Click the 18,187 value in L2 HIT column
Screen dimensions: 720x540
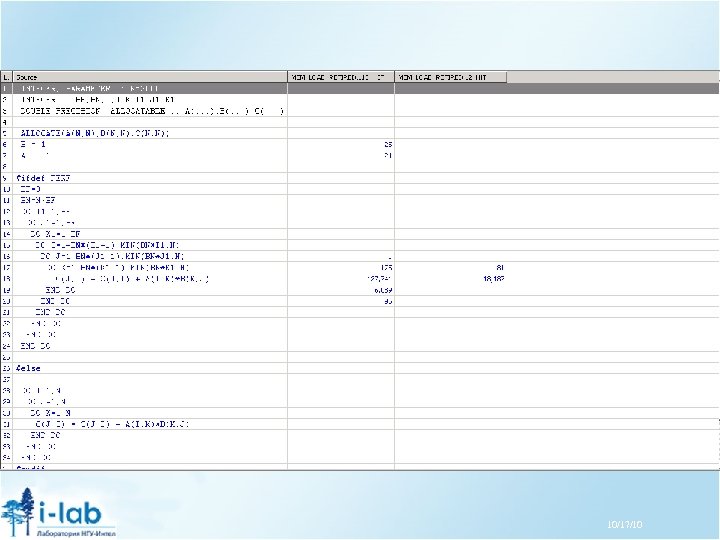(x=494, y=279)
